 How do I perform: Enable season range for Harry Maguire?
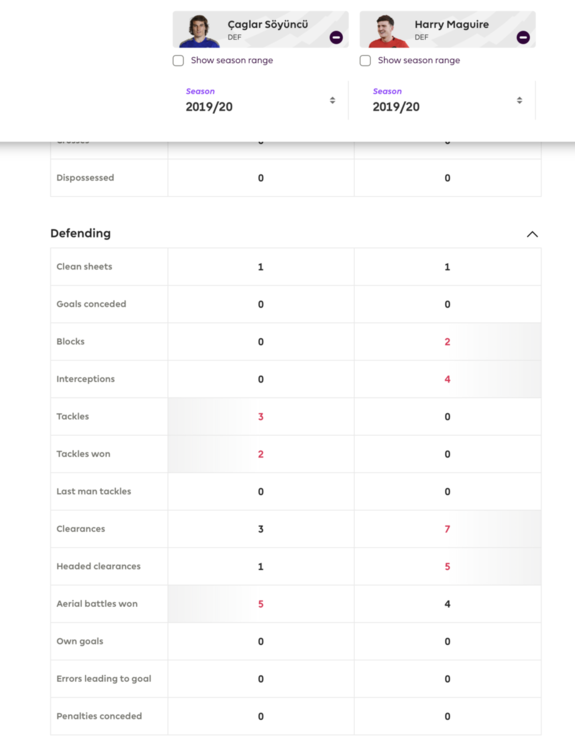pos(365,61)
